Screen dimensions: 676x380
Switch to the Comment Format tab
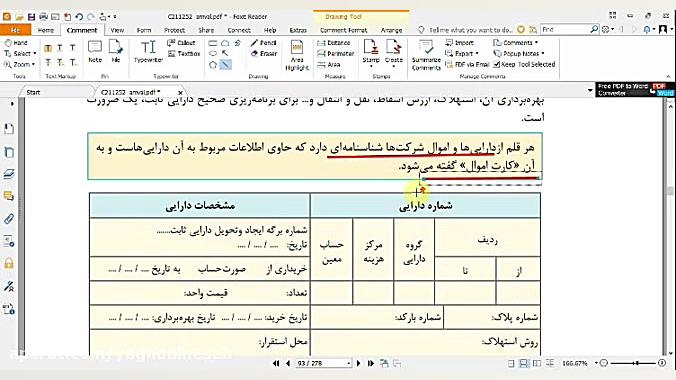(x=344, y=30)
